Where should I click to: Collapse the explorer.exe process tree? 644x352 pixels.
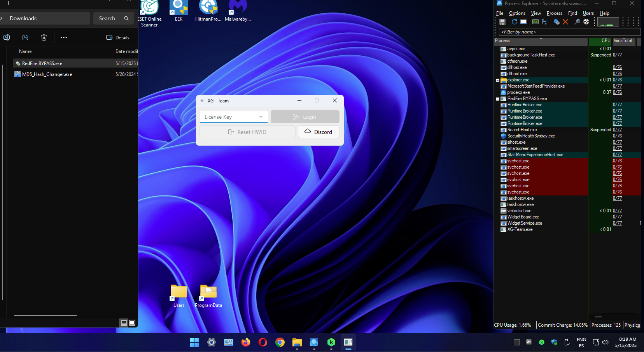(x=497, y=80)
